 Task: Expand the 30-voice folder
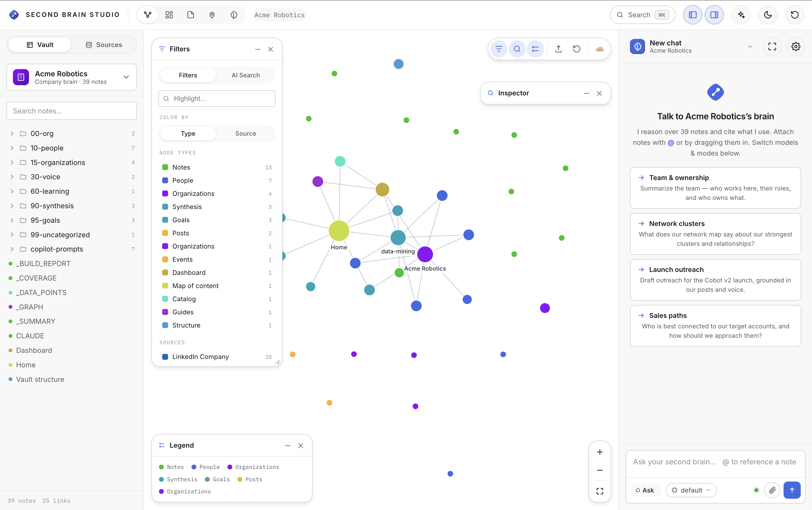pos(72,177)
